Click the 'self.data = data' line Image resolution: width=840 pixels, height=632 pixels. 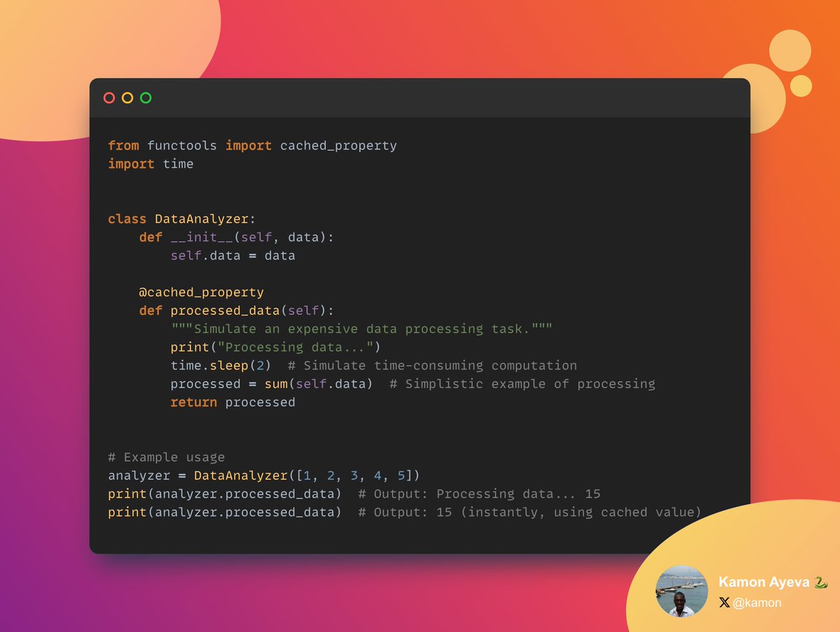pyautogui.click(x=233, y=255)
